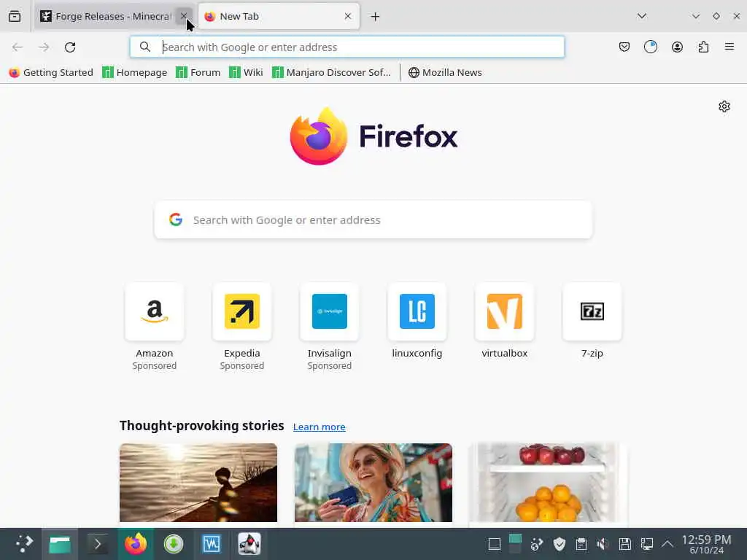
Task: Click the virtual desktop pager
Action: coord(516,544)
